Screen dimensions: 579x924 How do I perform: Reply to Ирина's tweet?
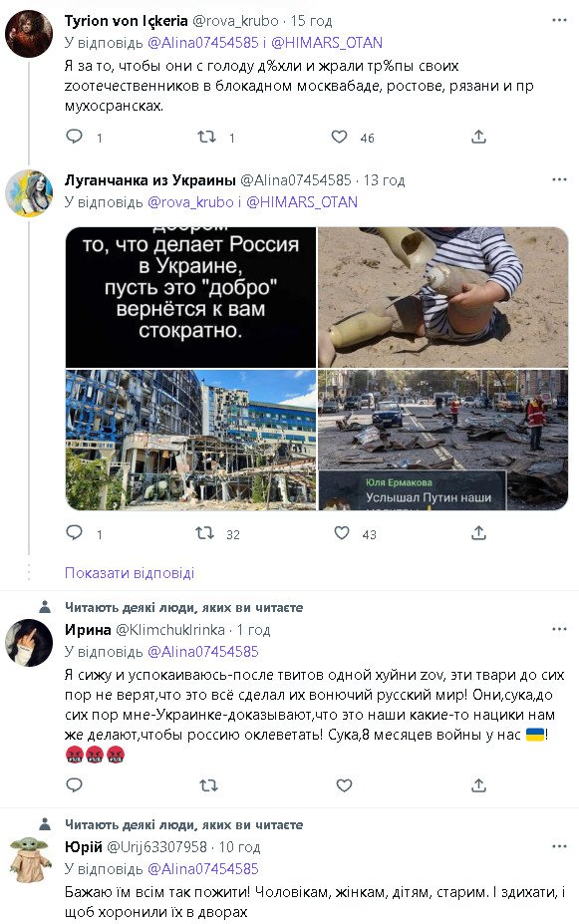click(74, 784)
